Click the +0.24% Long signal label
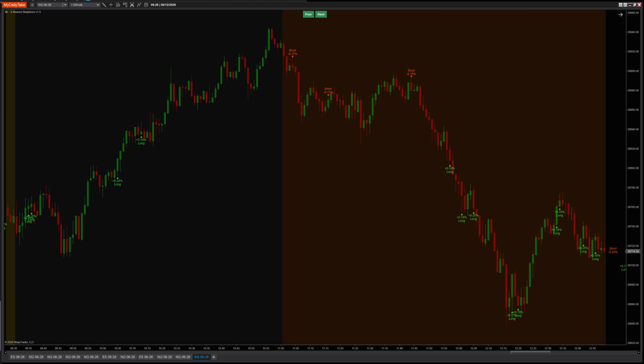Screen dimensions: 644x364 (x=117, y=183)
